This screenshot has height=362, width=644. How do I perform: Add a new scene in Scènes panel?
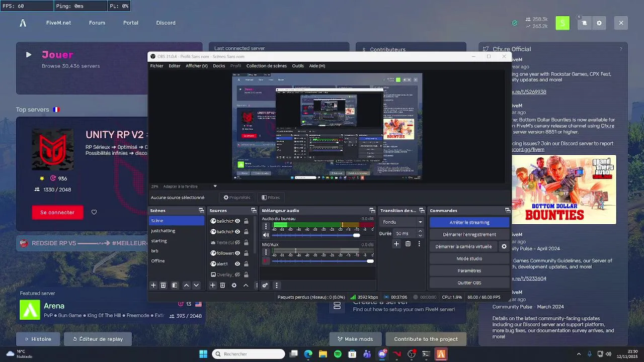[153, 285]
